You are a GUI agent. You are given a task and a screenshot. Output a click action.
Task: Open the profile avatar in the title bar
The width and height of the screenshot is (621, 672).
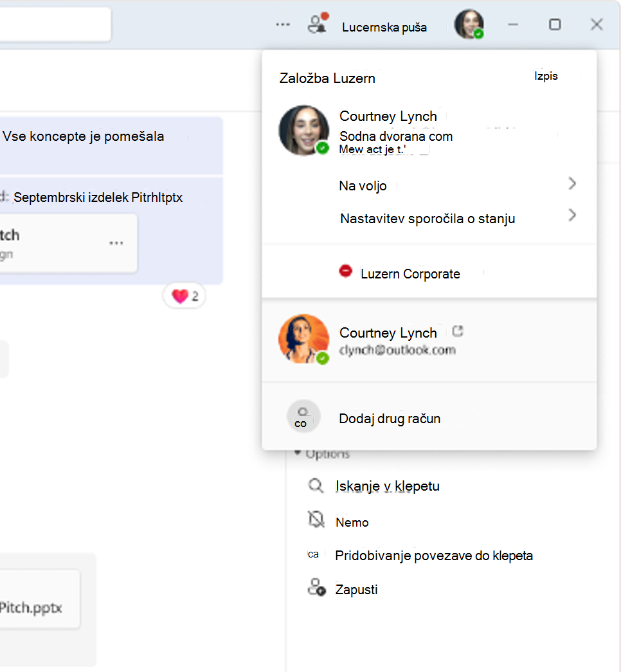(469, 24)
